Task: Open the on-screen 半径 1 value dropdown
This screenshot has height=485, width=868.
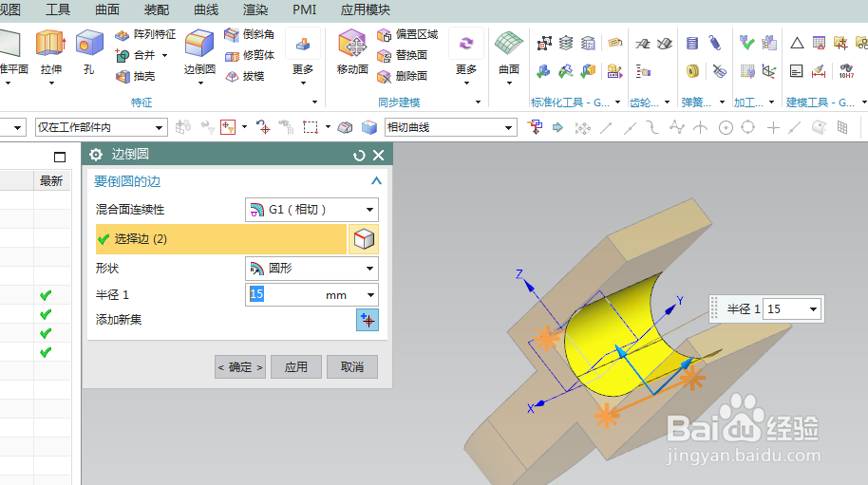Action: pyautogui.click(x=813, y=309)
